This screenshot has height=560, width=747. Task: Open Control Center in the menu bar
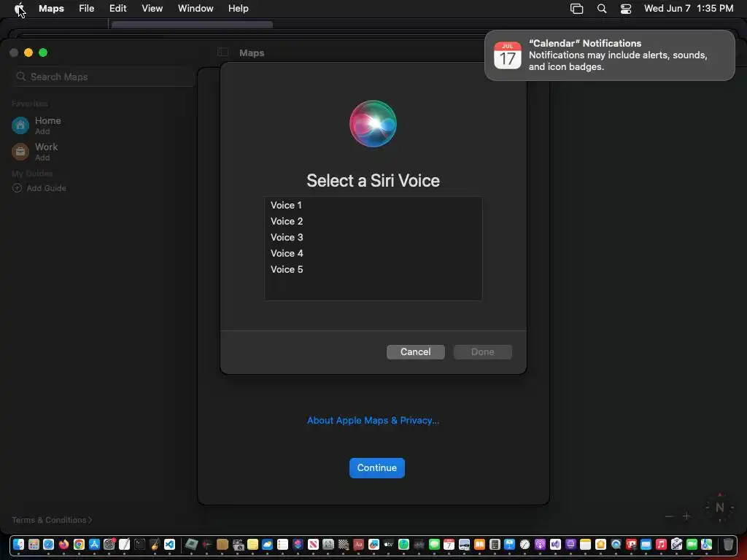(x=625, y=9)
